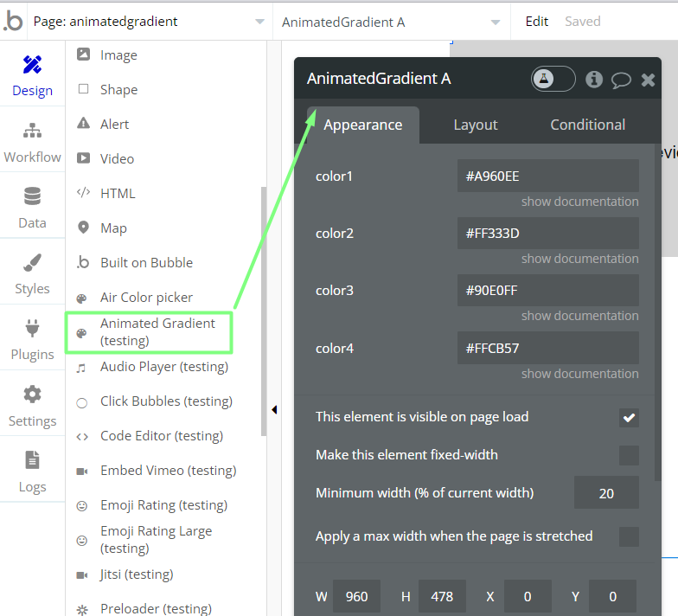The height and width of the screenshot is (616, 678).
Task: Uncheck 'This element is visible on page load'
Action: click(629, 418)
